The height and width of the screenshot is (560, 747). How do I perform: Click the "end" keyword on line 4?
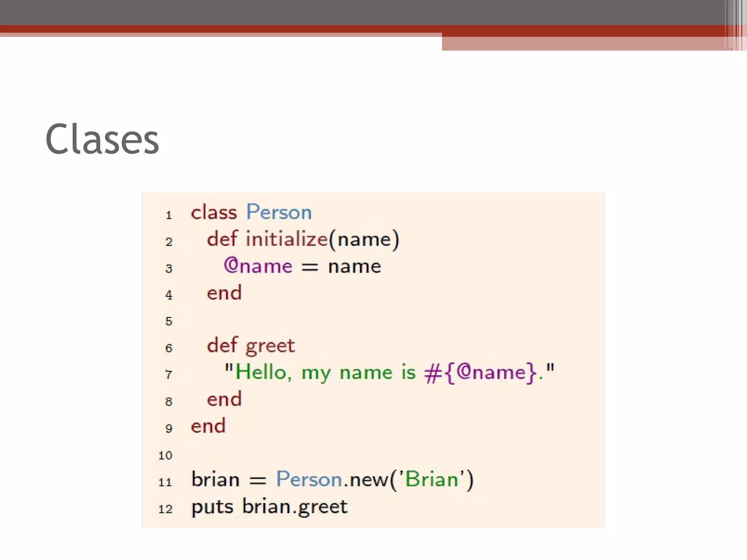coord(224,293)
